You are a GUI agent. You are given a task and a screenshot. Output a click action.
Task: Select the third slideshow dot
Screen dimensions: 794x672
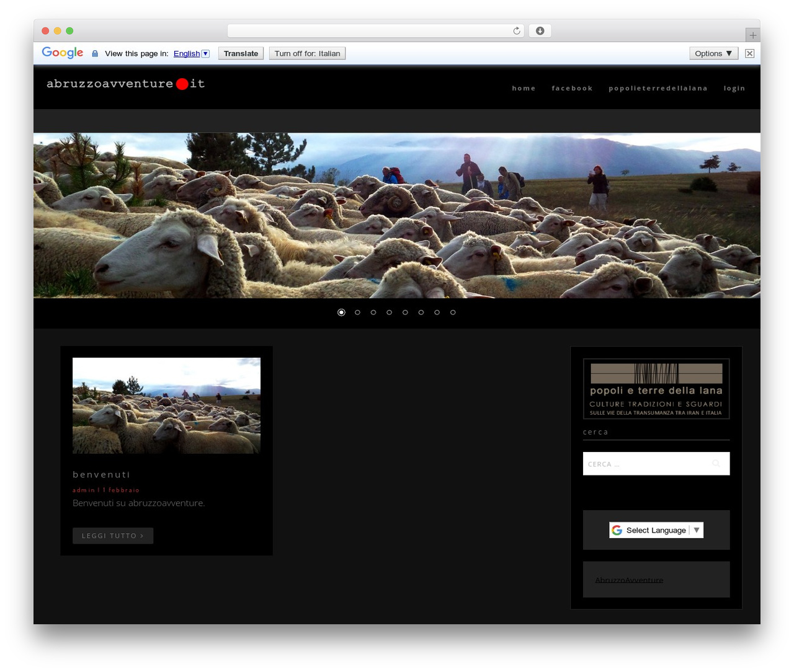373,312
